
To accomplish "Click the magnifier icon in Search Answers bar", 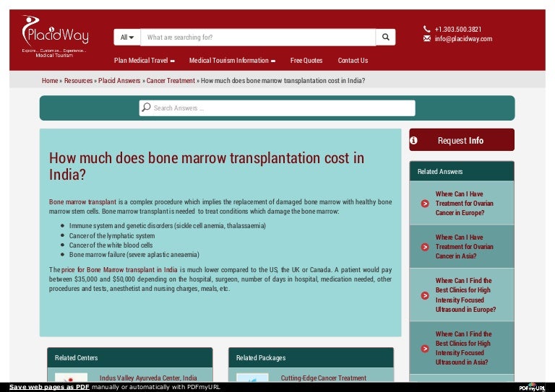I will [x=147, y=108].
